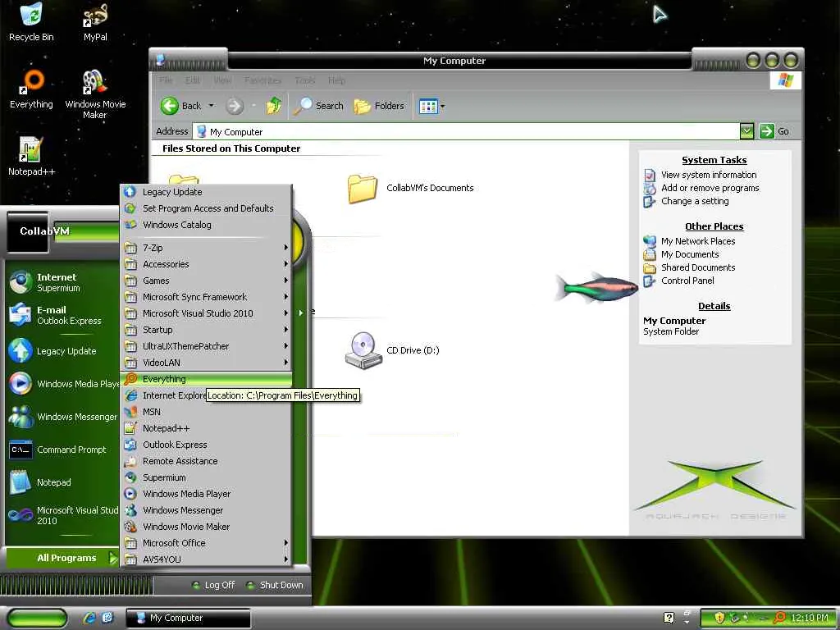Expand Microsoft Visual Studio 2010 folder
This screenshot has height=630, width=840.
pos(206,313)
